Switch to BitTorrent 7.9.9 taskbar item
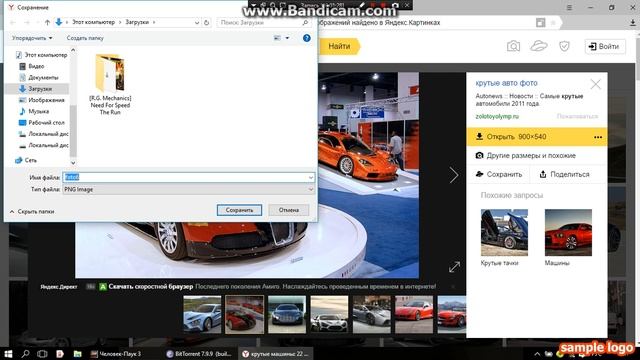 [199, 354]
